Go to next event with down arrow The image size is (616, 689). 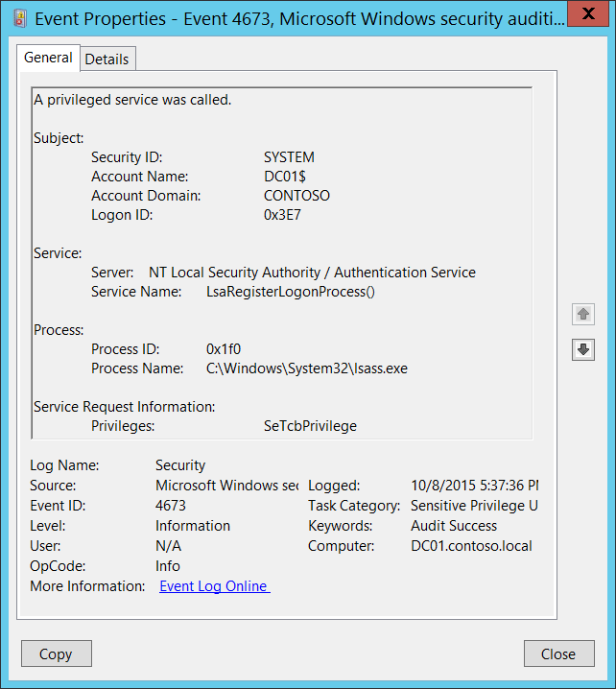582,350
